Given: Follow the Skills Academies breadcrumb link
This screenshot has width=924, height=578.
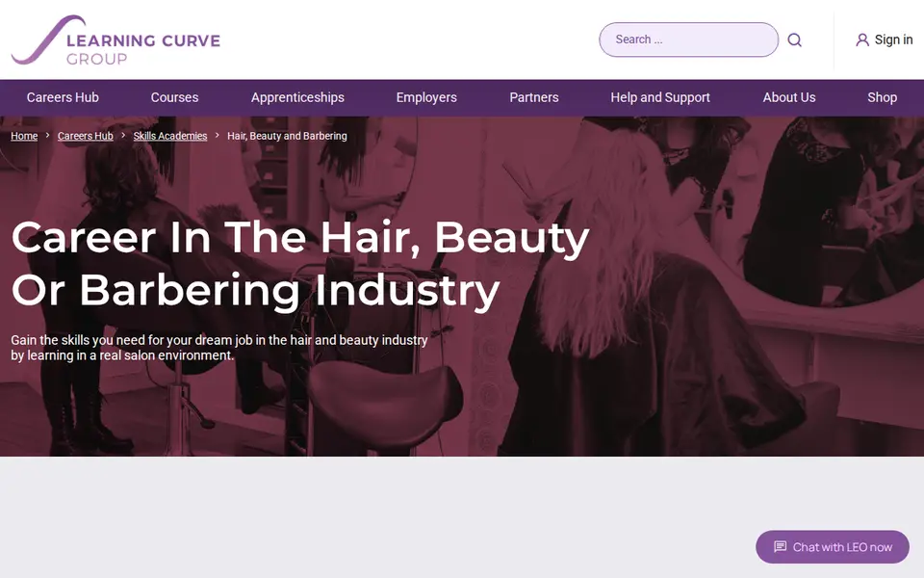Looking at the screenshot, I should pyautogui.click(x=170, y=136).
